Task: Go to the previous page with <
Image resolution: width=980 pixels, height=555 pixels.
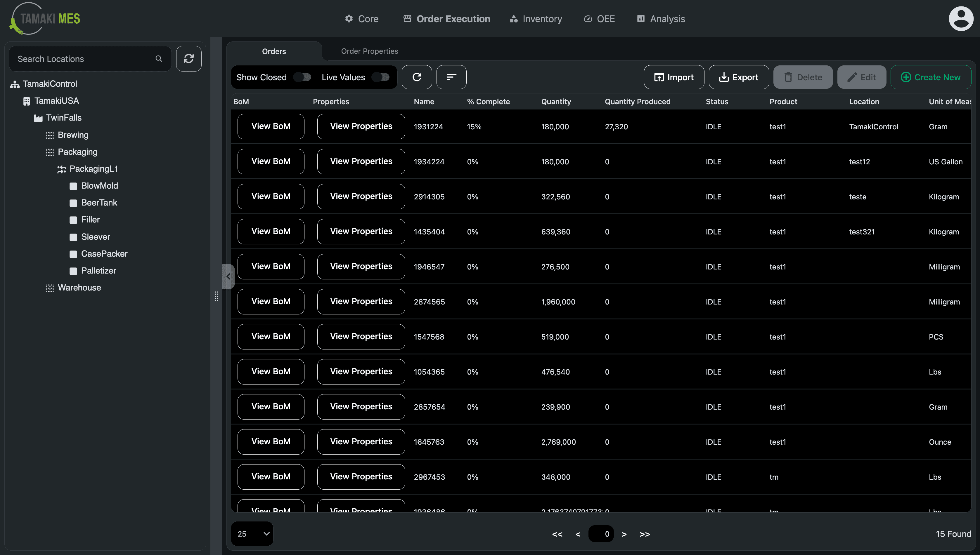Action: point(578,534)
